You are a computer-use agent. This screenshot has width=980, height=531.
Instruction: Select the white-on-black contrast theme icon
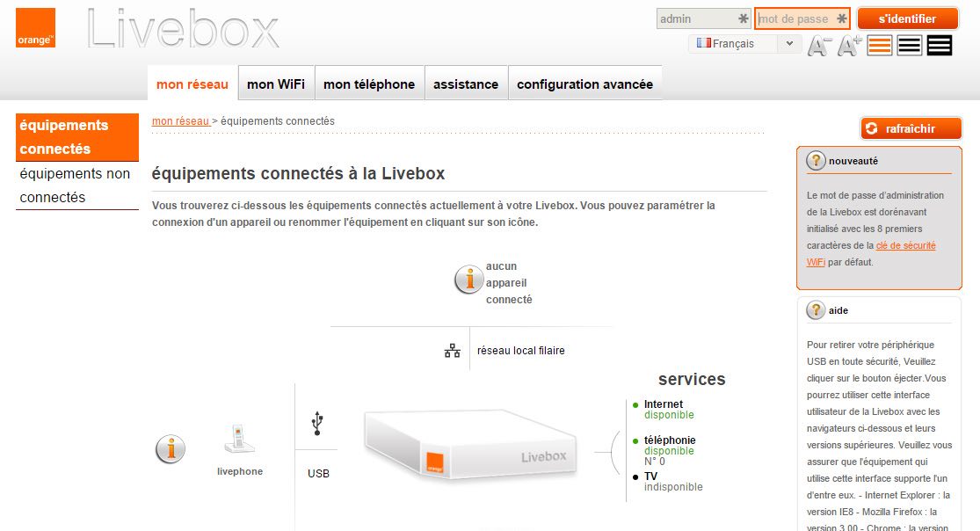(x=940, y=46)
